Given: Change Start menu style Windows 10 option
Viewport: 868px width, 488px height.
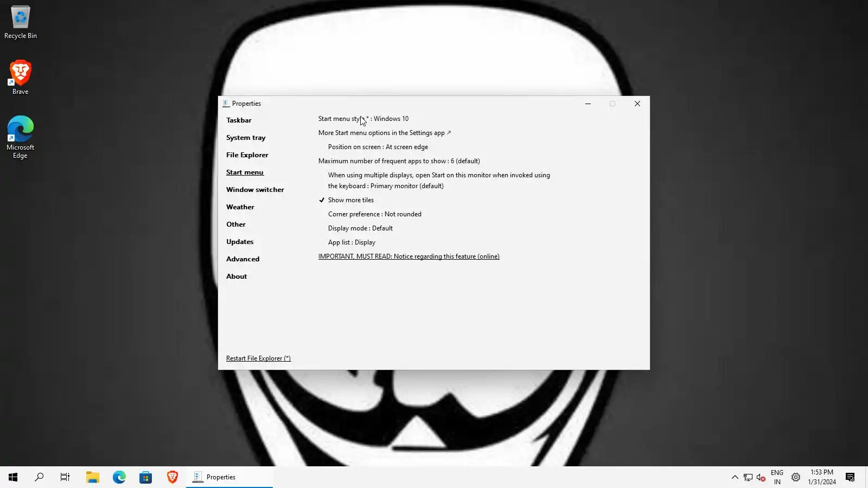Looking at the screenshot, I should tap(363, 119).
